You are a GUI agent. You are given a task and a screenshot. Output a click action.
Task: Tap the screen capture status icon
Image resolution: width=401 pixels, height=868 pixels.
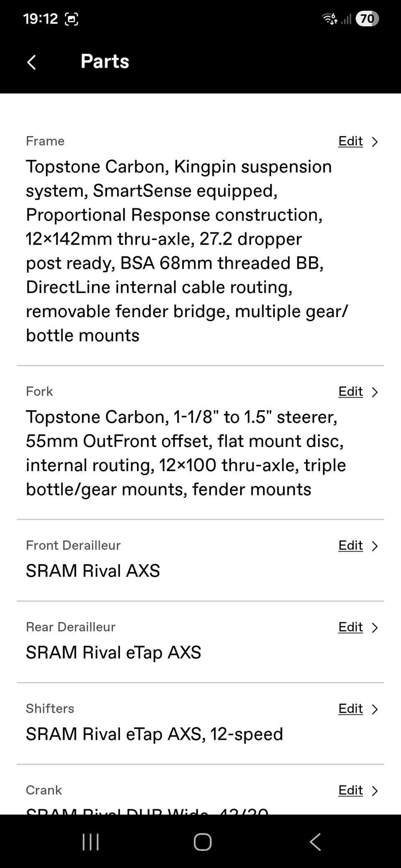click(x=71, y=19)
